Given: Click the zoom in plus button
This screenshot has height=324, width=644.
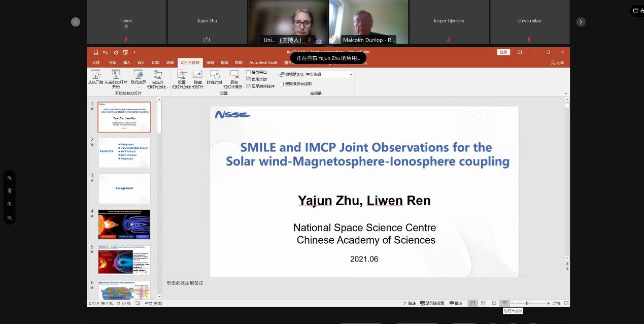Looking at the screenshot, I should coord(548,303).
